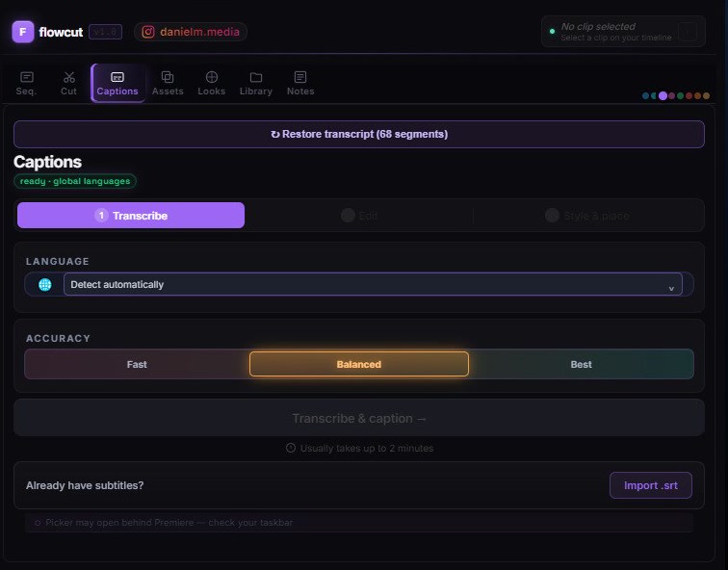Click the v1.8 version badge
The height and width of the screenshot is (570, 728).
(x=105, y=32)
